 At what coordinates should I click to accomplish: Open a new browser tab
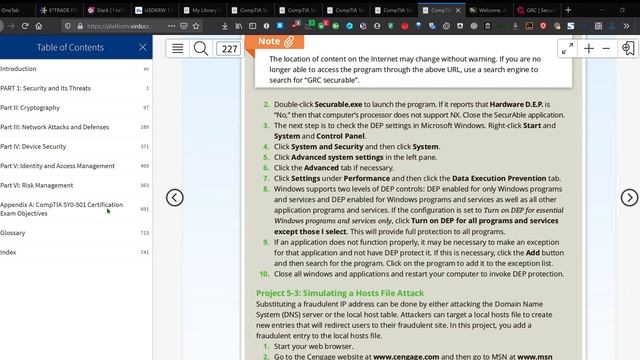(x=568, y=10)
